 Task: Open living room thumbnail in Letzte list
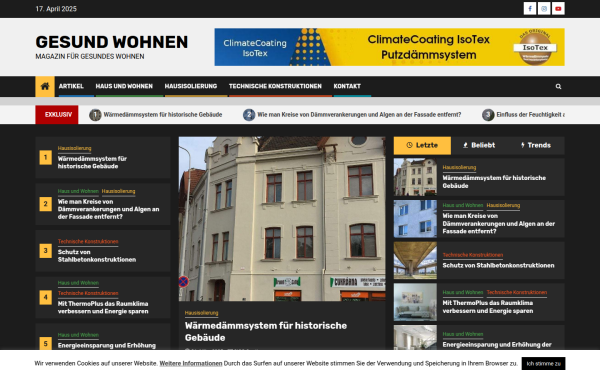415,302
